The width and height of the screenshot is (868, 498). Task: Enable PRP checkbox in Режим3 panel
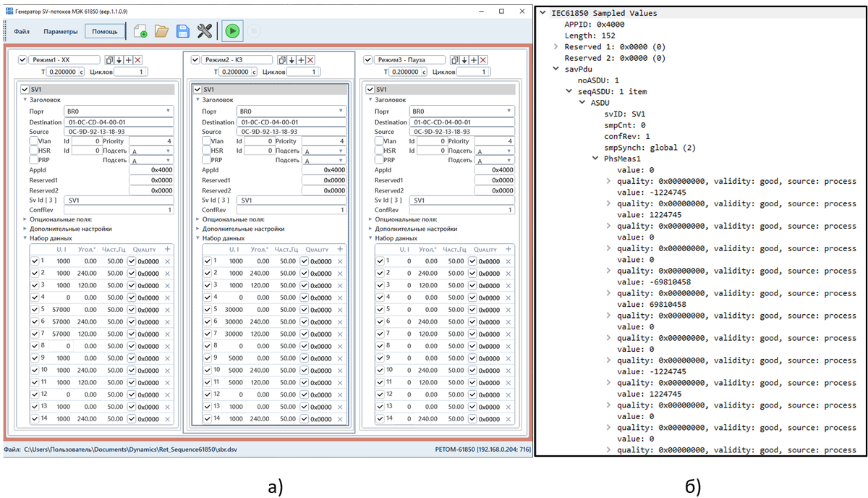pyautogui.click(x=379, y=160)
